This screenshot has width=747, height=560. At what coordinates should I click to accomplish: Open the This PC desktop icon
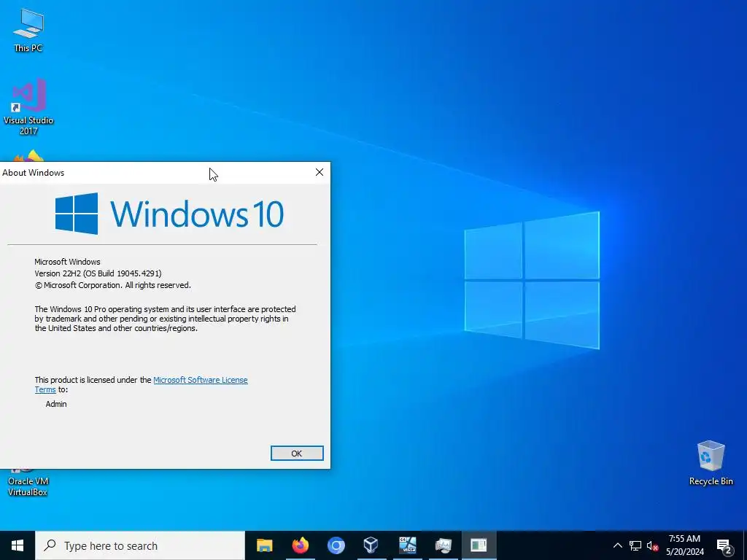(28, 30)
